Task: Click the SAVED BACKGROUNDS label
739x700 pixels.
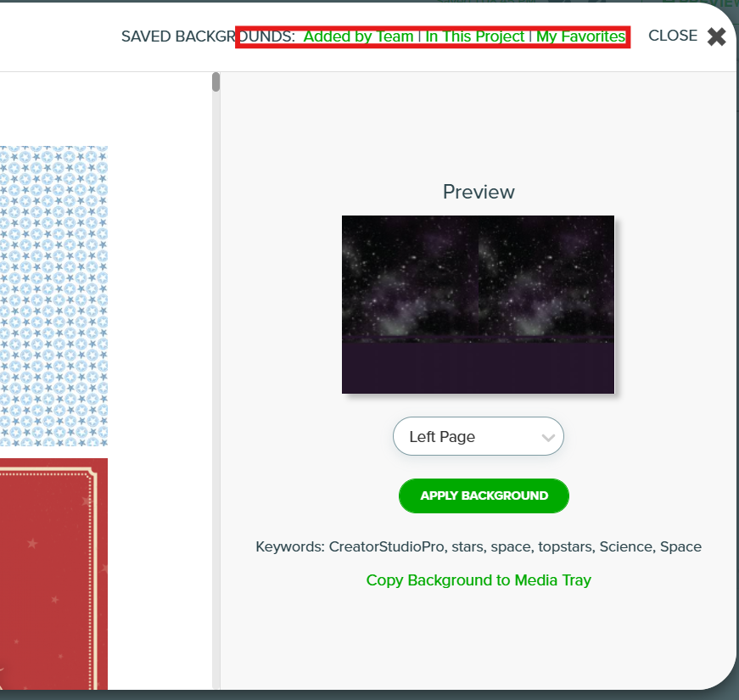Action: [x=209, y=36]
